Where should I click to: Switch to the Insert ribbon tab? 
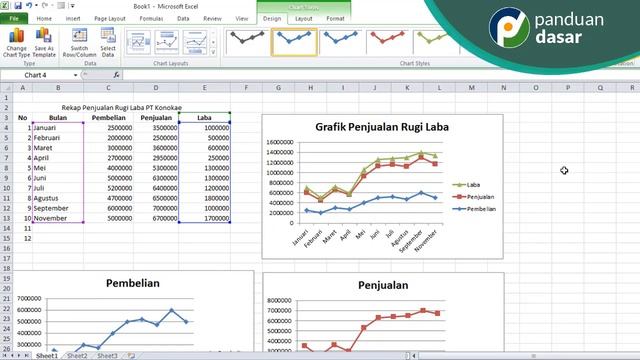click(73, 18)
